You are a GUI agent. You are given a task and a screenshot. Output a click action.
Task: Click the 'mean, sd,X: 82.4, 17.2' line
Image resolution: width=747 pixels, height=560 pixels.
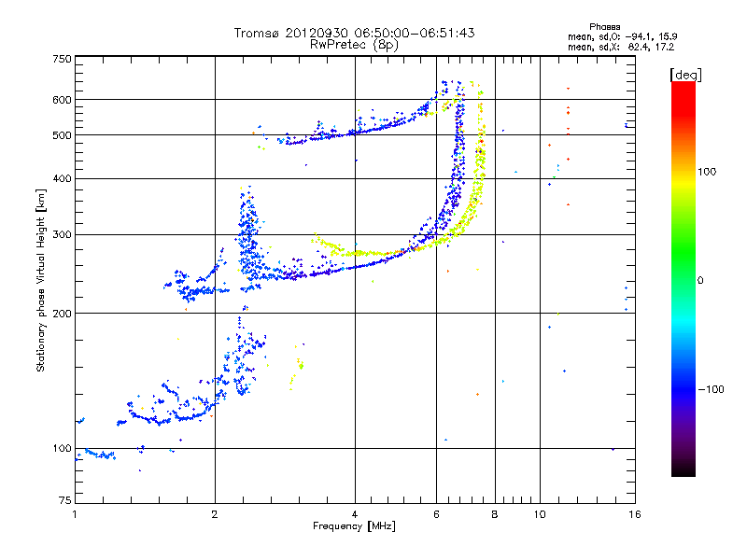pyautogui.click(x=621, y=47)
